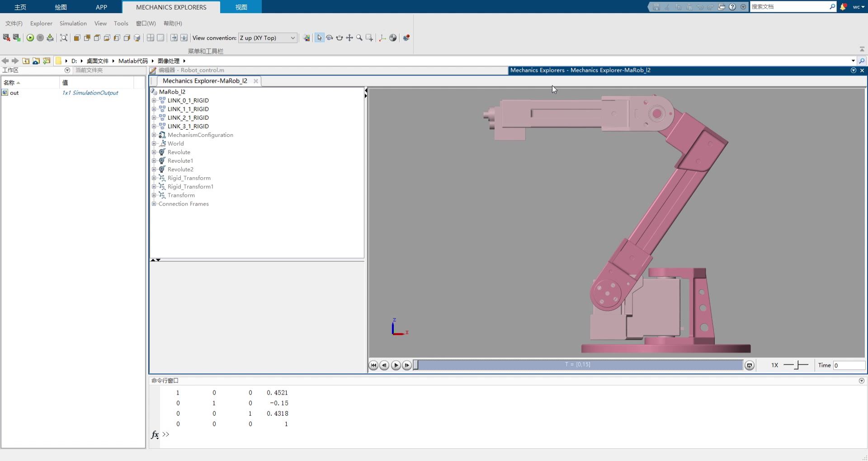This screenshot has width=868, height=461.
Task: Switch to isometric view cube icon
Action: (x=137, y=38)
